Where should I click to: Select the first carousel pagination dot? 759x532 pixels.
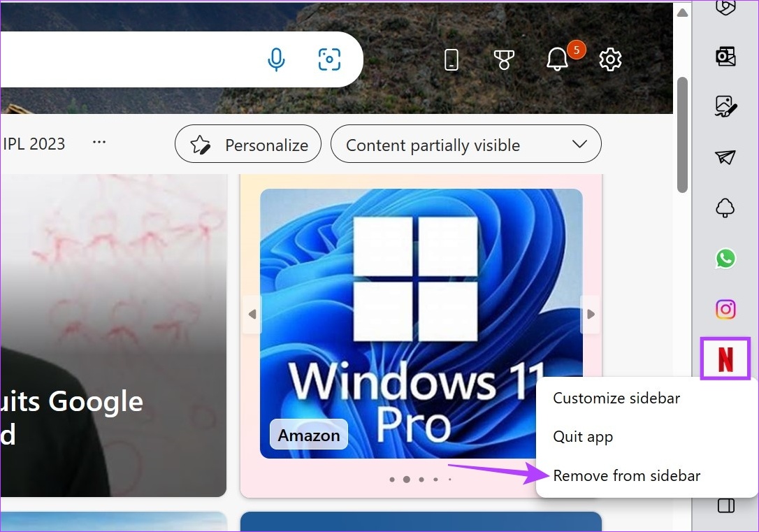coord(392,480)
